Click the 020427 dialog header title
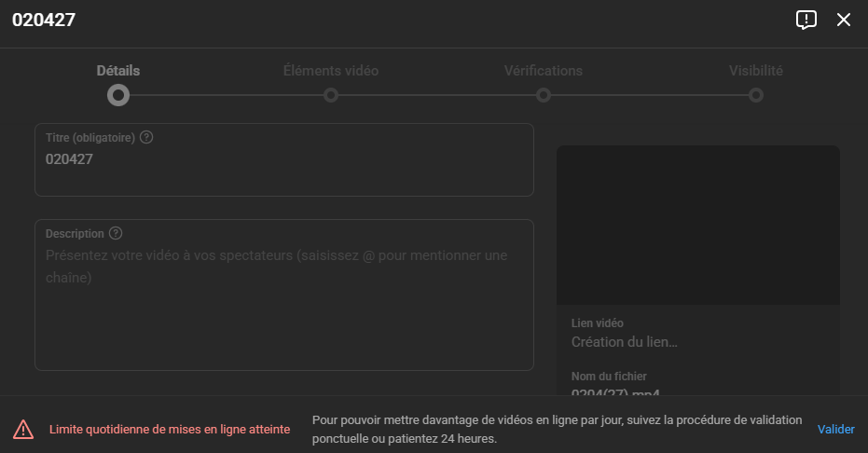 click(44, 21)
